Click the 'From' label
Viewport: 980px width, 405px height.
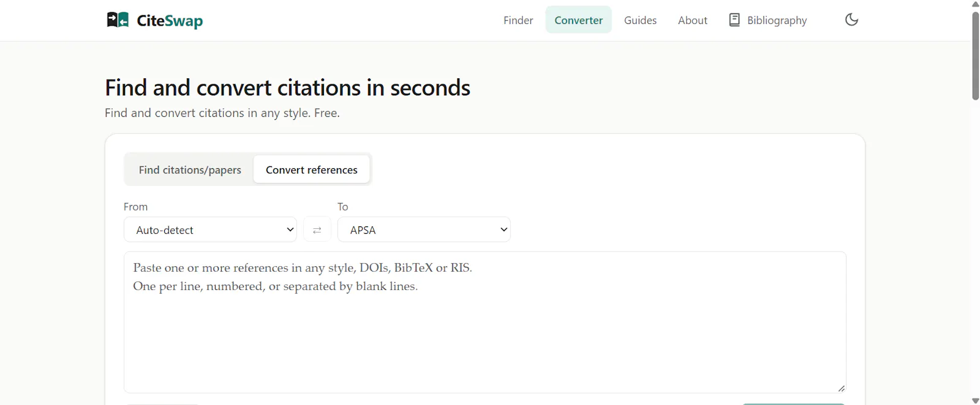(135, 207)
